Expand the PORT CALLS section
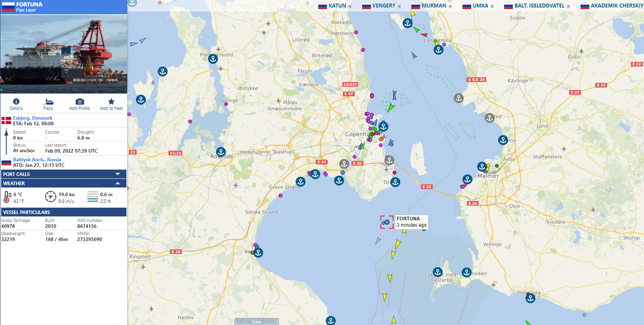644x325 pixels. tap(63, 174)
